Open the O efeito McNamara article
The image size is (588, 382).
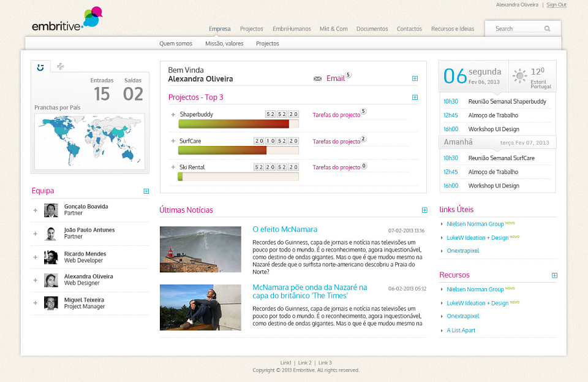[285, 229]
